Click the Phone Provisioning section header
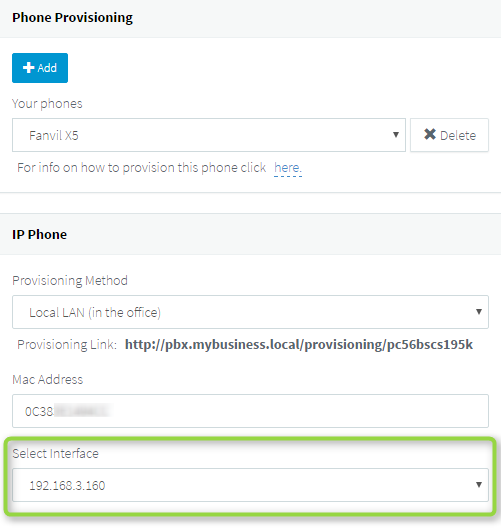The image size is (501, 528). [x=72, y=18]
